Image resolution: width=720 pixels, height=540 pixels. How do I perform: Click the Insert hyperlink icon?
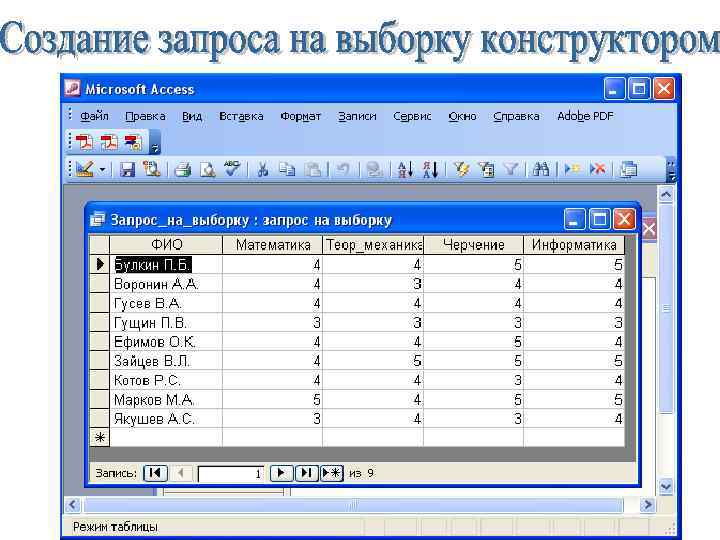click(x=374, y=169)
